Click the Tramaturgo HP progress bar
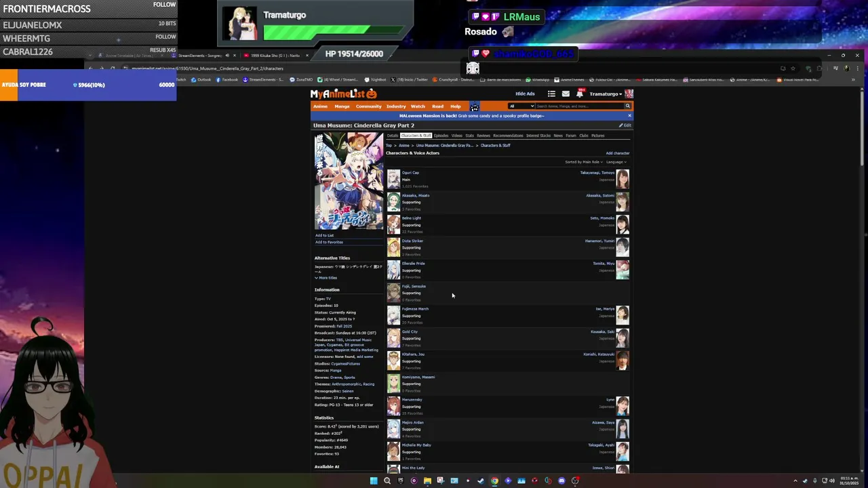 332,32
